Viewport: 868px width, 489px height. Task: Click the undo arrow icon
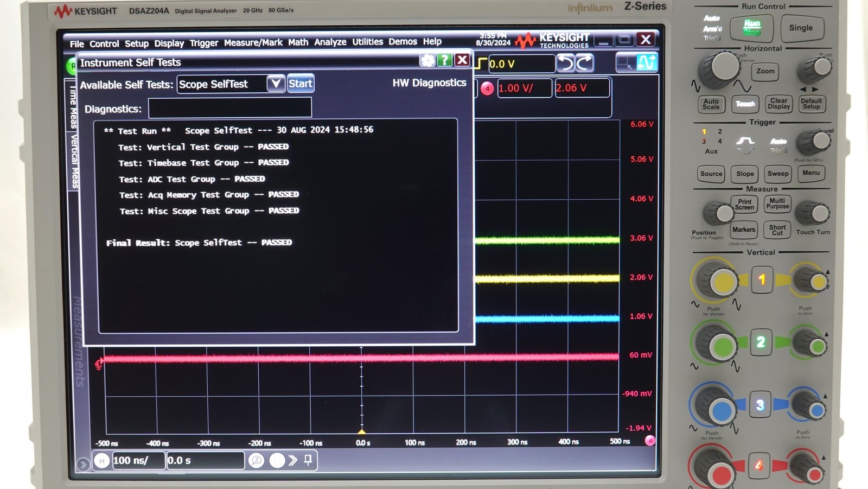point(566,63)
